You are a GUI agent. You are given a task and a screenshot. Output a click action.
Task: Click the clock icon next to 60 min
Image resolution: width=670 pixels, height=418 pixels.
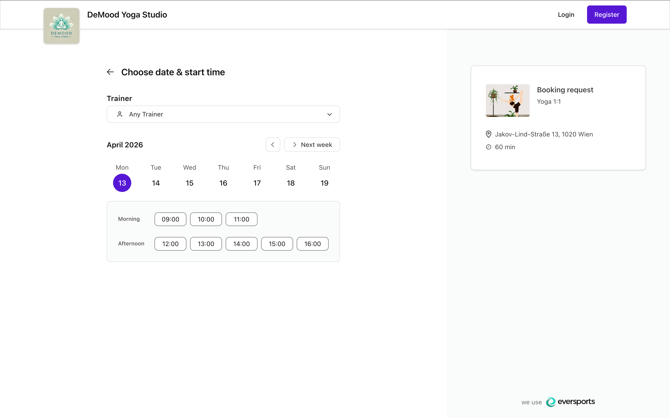tap(488, 147)
